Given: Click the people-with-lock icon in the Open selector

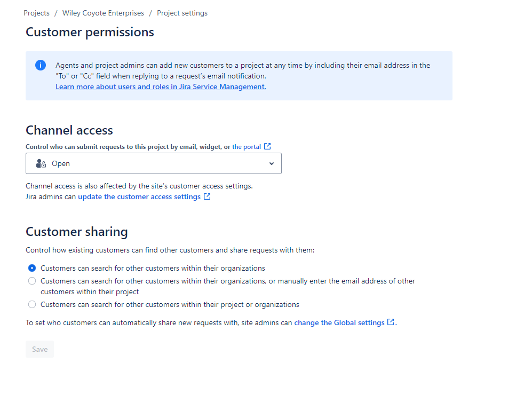Looking at the screenshot, I should [x=40, y=163].
